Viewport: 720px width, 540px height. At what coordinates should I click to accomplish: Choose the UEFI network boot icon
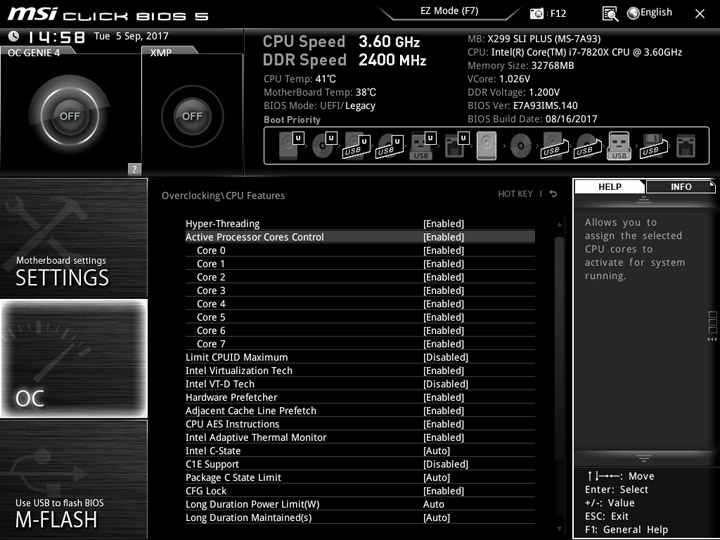pyautogui.click(x=456, y=146)
